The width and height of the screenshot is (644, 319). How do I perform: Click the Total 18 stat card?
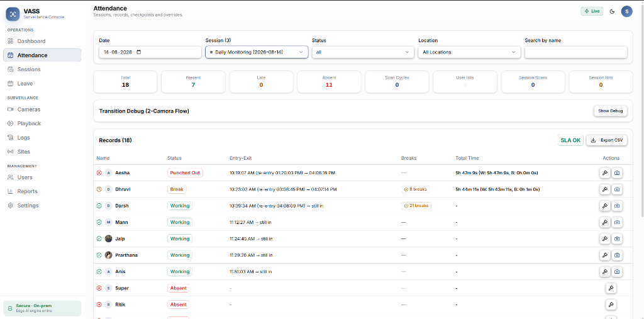coord(125,82)
